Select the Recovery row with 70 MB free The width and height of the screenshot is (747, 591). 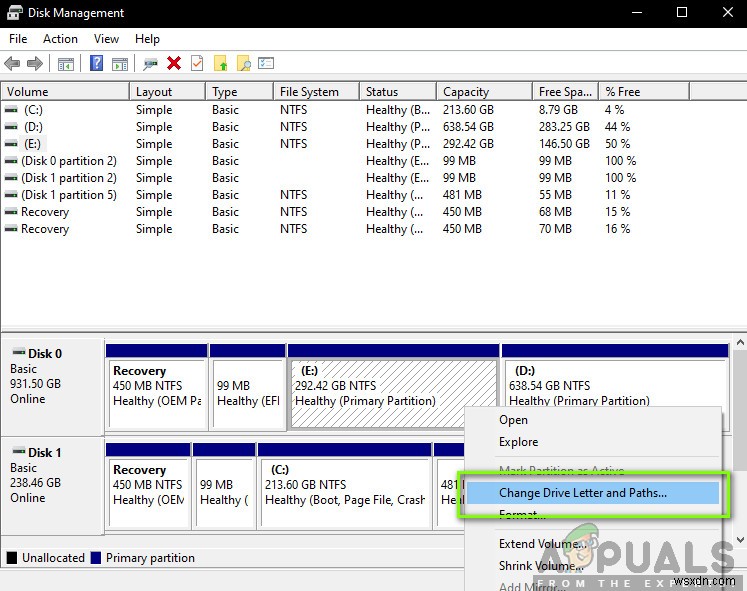[345, 229]
